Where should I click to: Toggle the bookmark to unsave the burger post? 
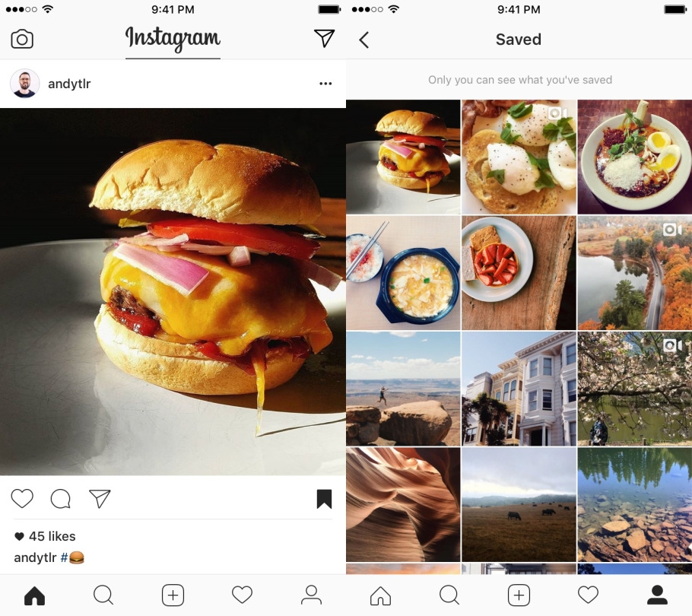coord(324,499)
